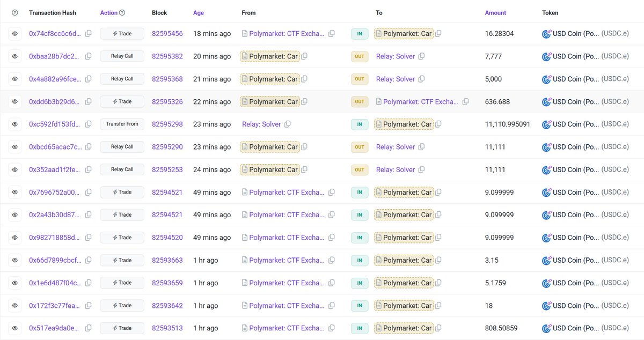Copy transaction hash 0x2a43b30d87
This screenshot has height=340, width=644.
(x=89, y=215)
